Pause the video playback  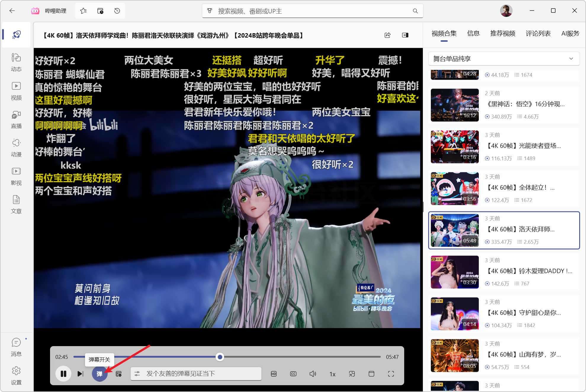(63, 374)
